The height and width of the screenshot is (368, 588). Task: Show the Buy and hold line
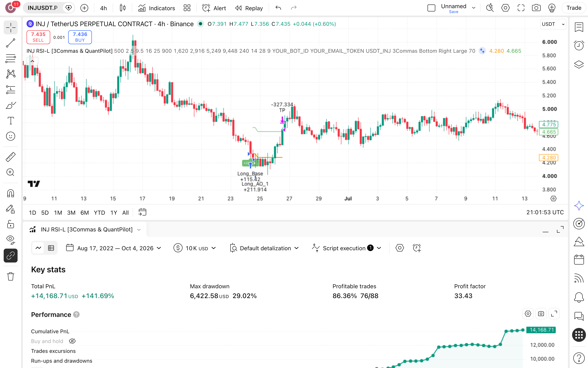tap(72, 341)
